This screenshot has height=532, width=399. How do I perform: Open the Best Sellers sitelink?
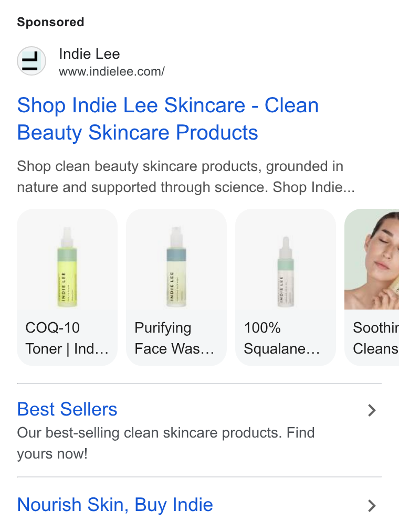pyautogui.click(x=67, y=409)
